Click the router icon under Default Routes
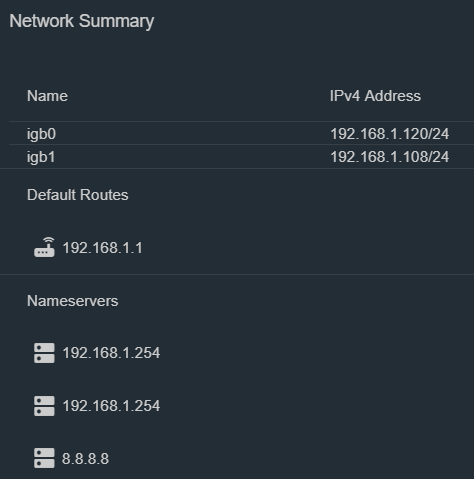The height and width of the screenshot is (479, 474). (44, 247)
